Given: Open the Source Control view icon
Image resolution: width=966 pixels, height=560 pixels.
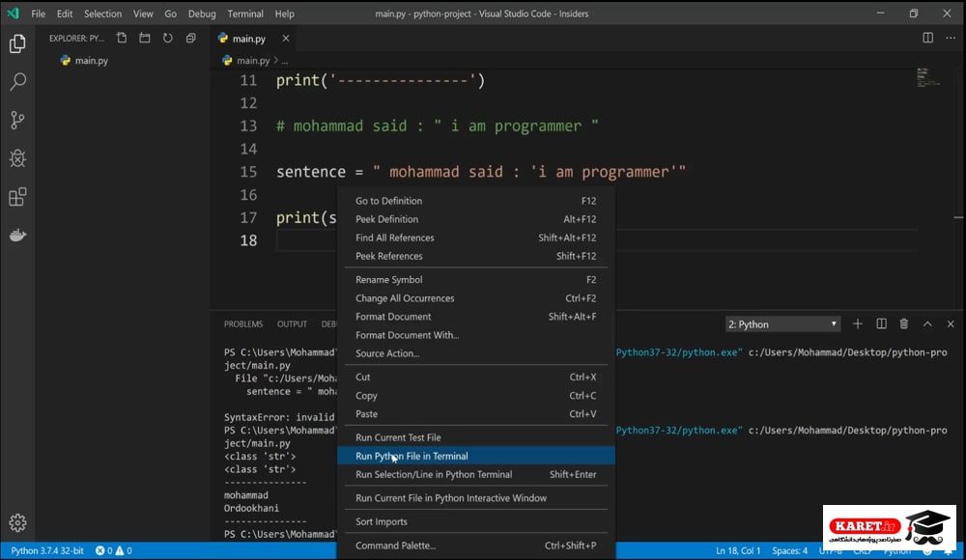Looking at the screenshot, I should (17, 120).
